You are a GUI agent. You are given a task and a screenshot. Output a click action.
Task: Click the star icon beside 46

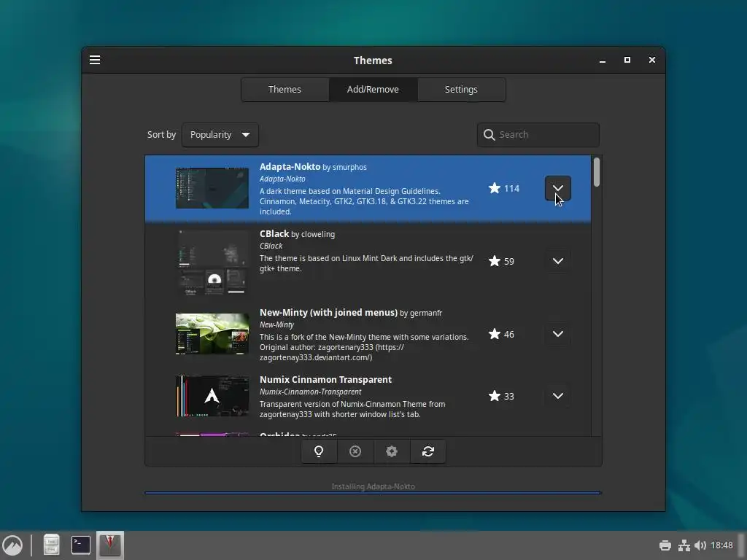[x=495, y=334]
